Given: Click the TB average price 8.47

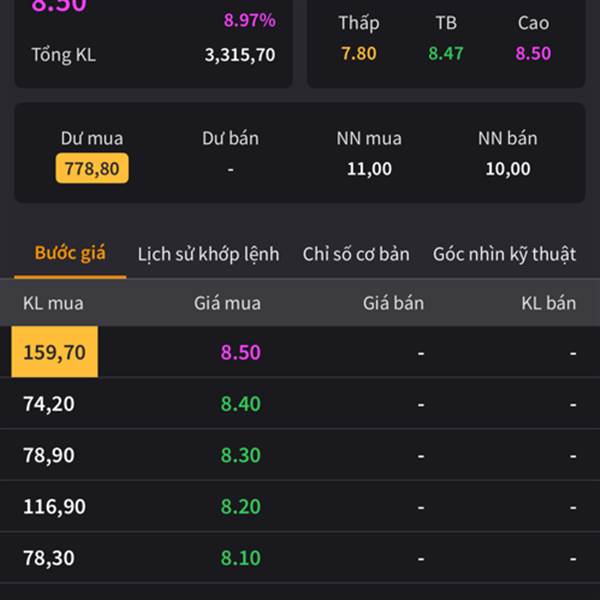Looking at the screenshot, I should point(446,53).
